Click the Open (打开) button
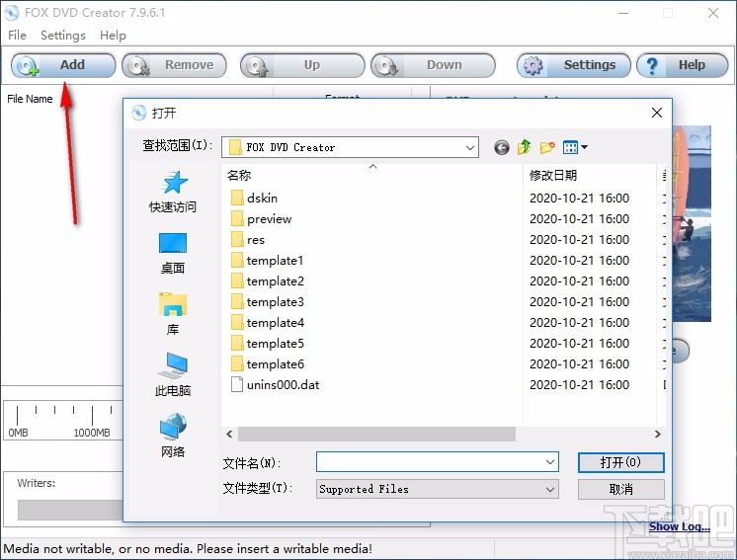737x560 pixels. (x=620, y=462)
